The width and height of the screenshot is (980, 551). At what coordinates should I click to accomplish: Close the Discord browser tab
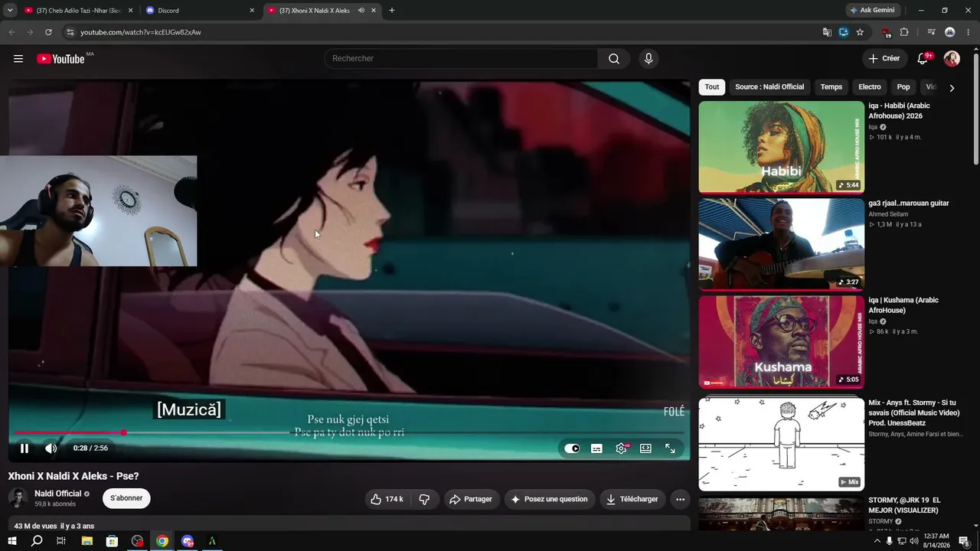point(252,11)
